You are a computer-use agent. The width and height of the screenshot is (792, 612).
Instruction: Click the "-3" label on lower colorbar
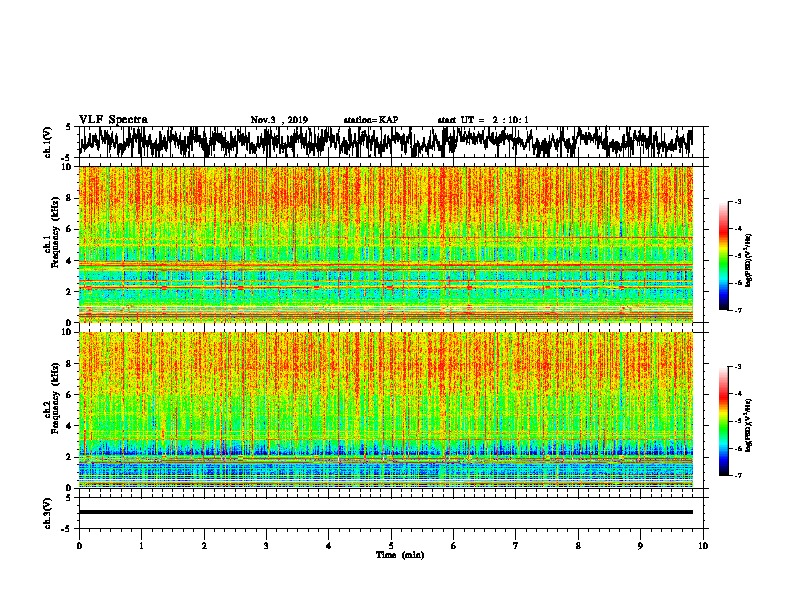pos(738,367)
